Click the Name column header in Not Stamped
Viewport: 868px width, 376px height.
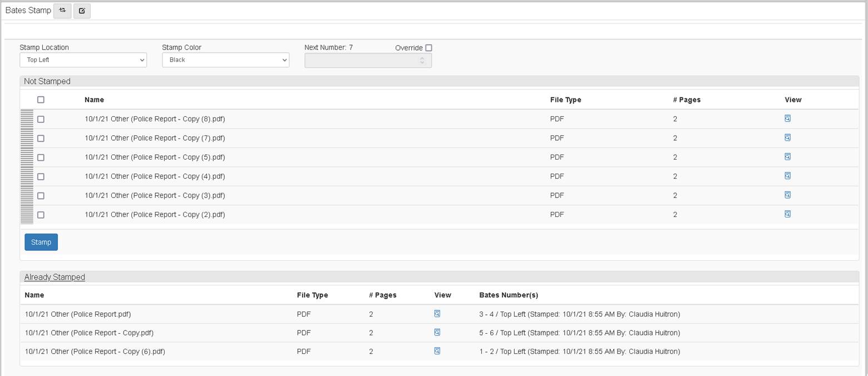94,100
